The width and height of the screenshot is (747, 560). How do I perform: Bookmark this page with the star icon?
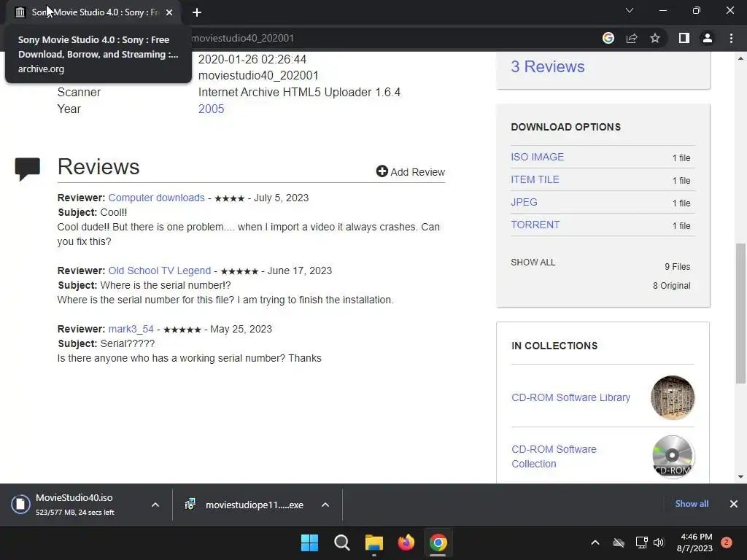(655, 38)
